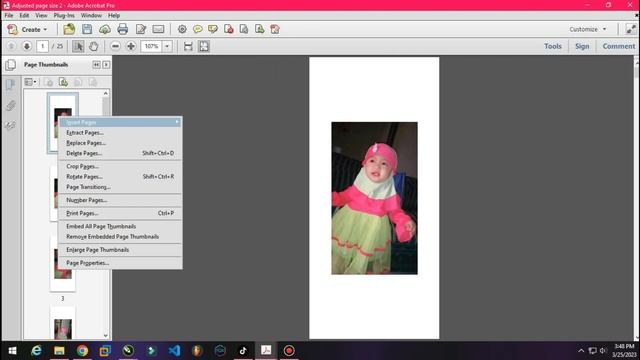Click the page number input field

pos(42,46)
